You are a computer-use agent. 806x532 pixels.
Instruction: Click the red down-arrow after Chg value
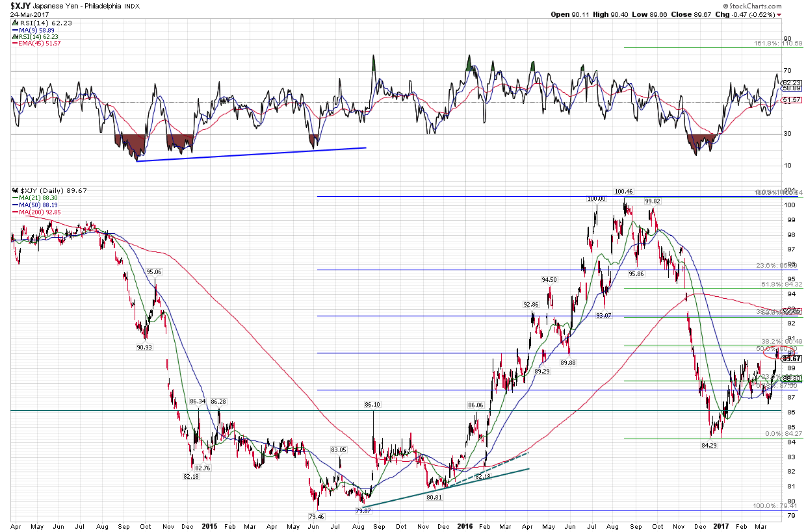(x=779, y=14)
